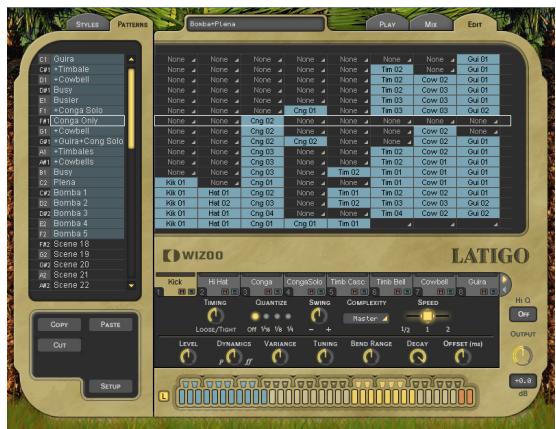Screen dimensions: 556x429
Task: Solo the Guira track
Action: (493, 292)
